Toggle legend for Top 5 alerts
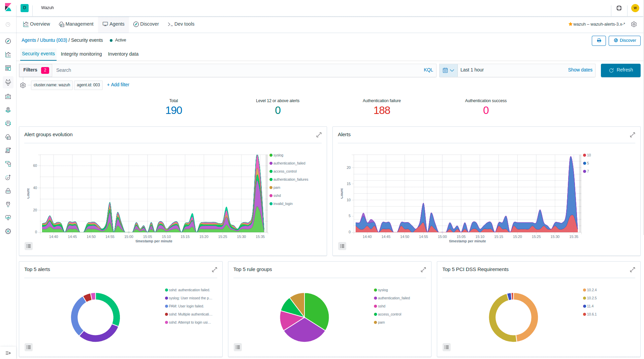The image size is (644, 359). (29, 347)
